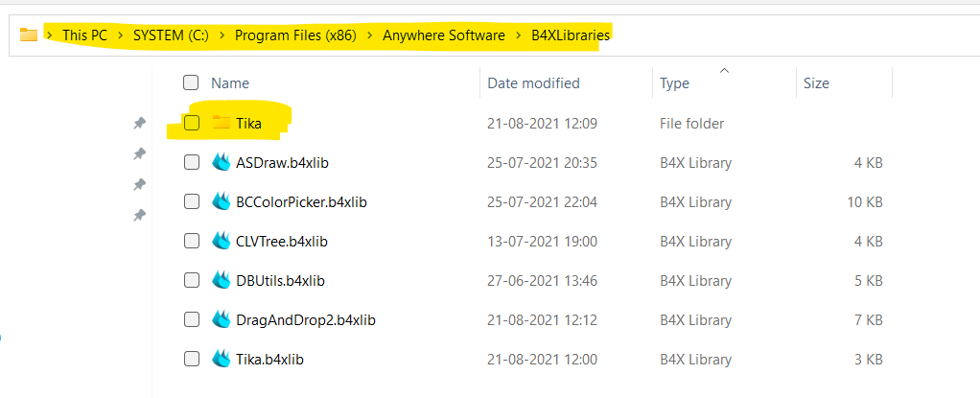The image size is (980, 398).
Task: Go to Anywhere Software in the breadcrumb
Action: (443, 35)
